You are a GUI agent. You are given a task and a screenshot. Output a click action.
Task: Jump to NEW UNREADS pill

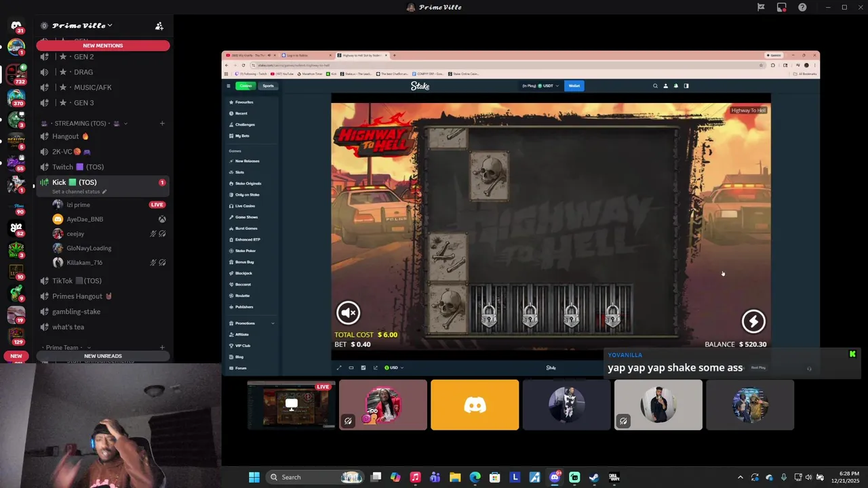[x=103, y=356]
